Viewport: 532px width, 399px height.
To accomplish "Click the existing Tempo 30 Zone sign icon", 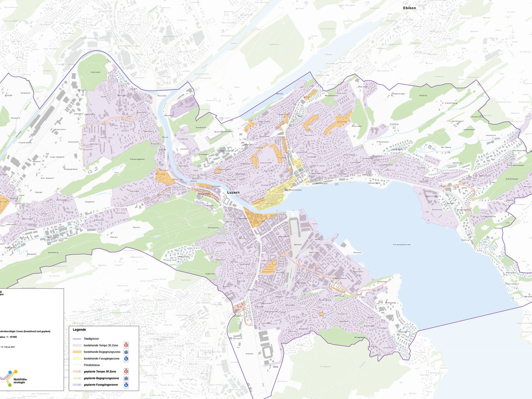I will [126, 345].
